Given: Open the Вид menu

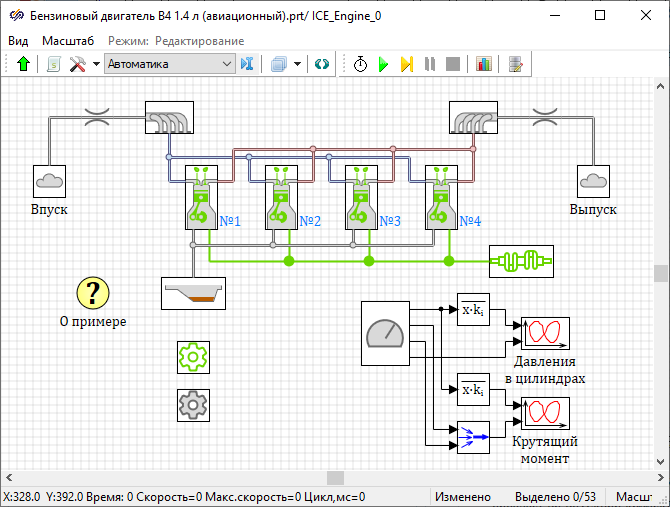Looking at the screenshot, I should (19, 40).
